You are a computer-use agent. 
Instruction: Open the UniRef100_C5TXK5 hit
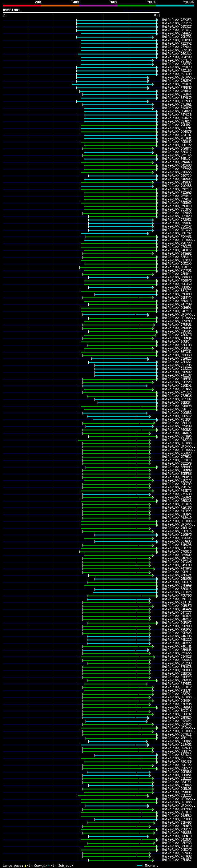point(177,230)
